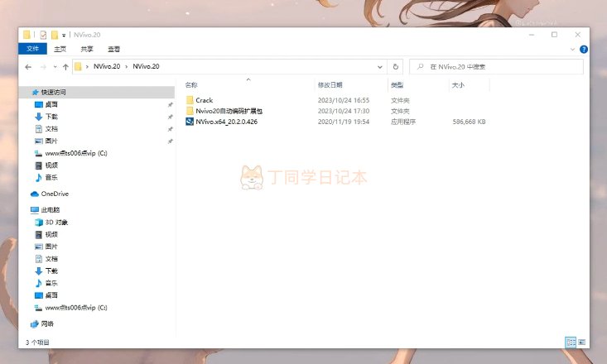Viewport: 607px width, 364px height.
Task: Expand the ribbon with chevron
Action: tap(572, 50)
